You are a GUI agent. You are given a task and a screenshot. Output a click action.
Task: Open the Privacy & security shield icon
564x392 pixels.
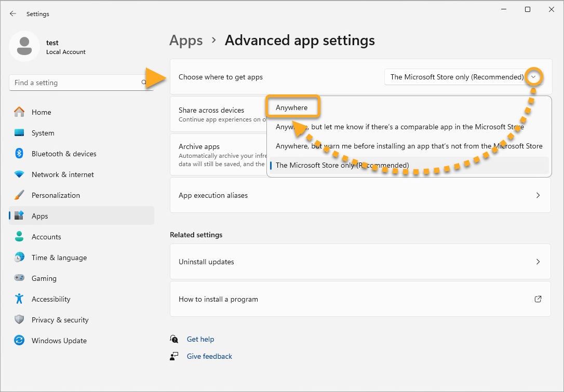tap(19, 320)
